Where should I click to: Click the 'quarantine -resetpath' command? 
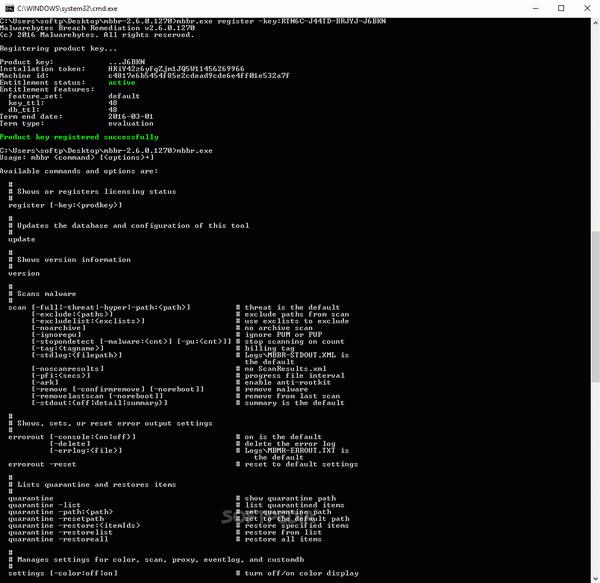point(56,519)
